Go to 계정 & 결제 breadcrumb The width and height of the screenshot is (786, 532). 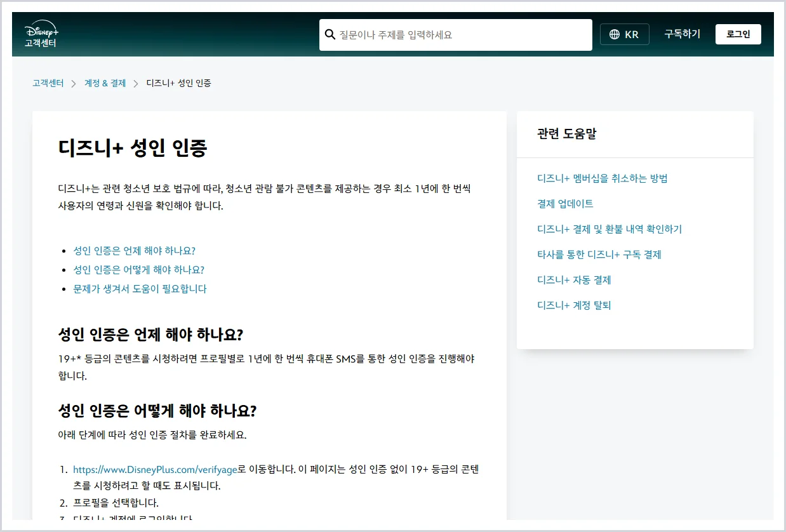pyautogui.click(x=105, y=83)
